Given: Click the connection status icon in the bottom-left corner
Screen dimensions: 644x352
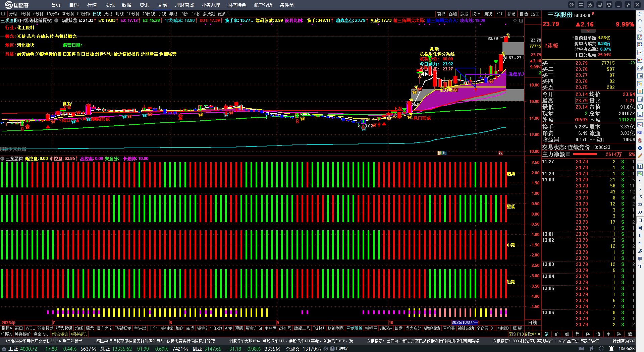Looking at the screenshot, I should (4, 349).
